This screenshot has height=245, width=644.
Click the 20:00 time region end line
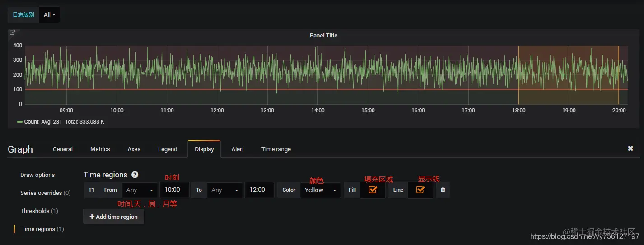pyautogui.click(x=619, y=75)
